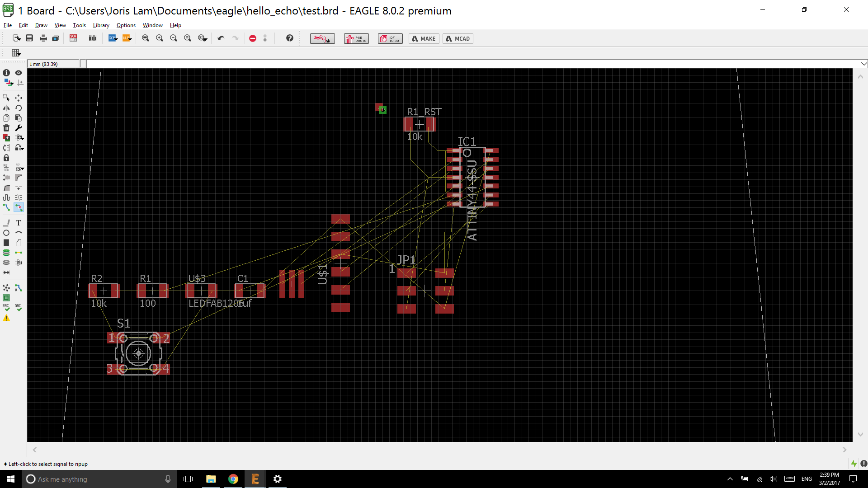Click the Stop command red icon
This screenshot has height=488, width=868.
(x=253, y=38)
